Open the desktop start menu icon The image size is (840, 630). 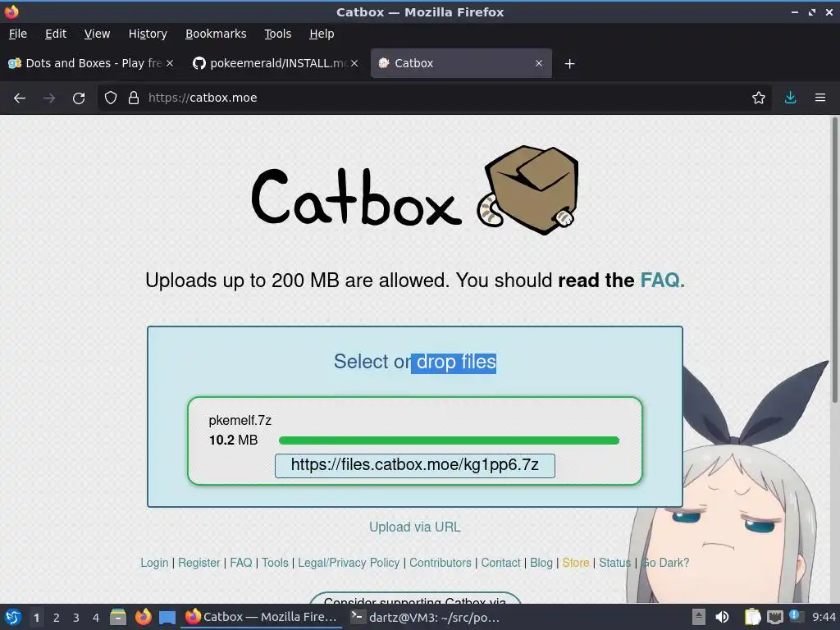[x=13, y=617]
